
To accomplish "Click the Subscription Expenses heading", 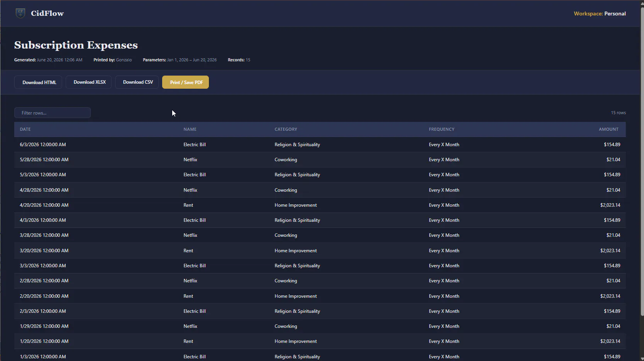I will pyautogui.click(x=76, y=45).
